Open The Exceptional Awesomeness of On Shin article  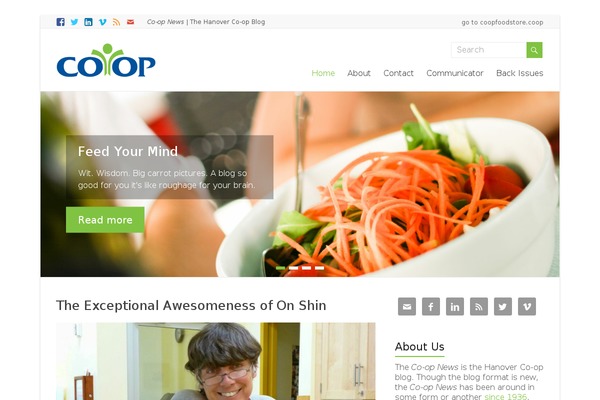tap(191, 305)
